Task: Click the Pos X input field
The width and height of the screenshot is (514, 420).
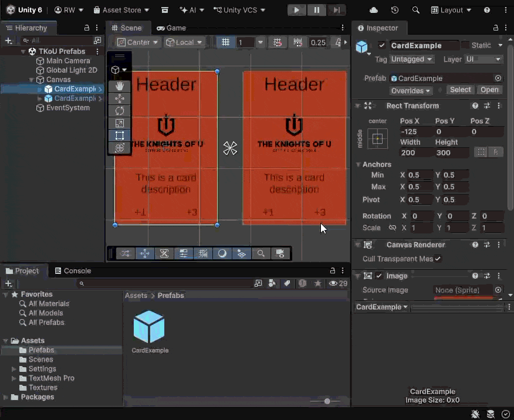Action: 415,132
